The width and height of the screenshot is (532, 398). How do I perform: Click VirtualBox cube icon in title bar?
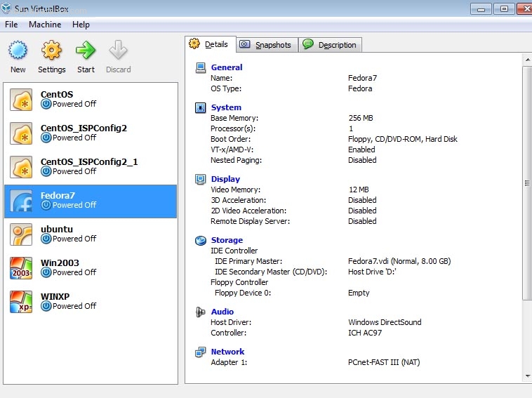pyautogui.click(x=6, y=8)
